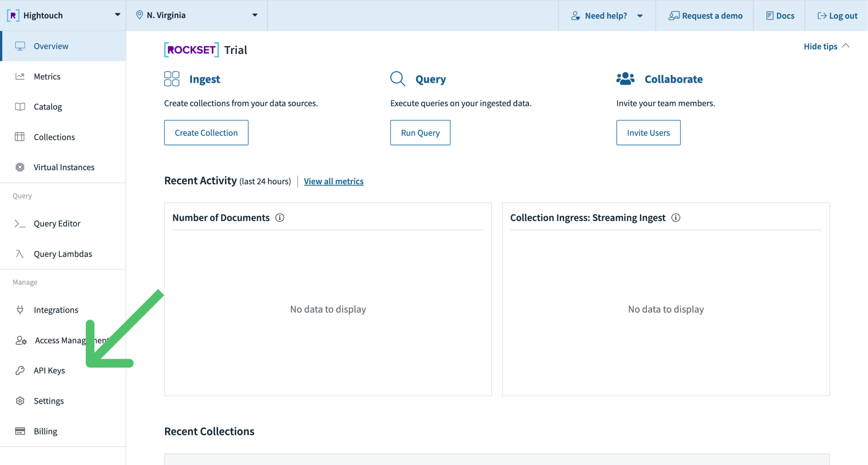
Task: Click the Catalog book icon
Action: coord(20,107)
